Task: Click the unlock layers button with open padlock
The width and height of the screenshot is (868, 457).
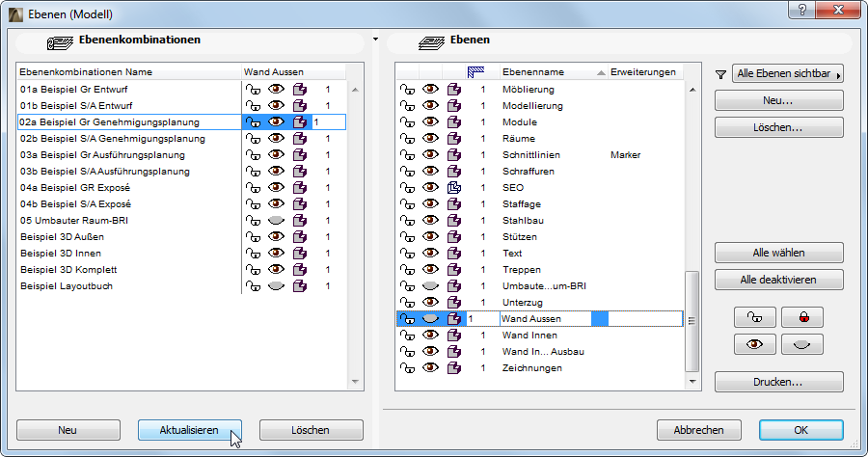Action: click(754, 317)
